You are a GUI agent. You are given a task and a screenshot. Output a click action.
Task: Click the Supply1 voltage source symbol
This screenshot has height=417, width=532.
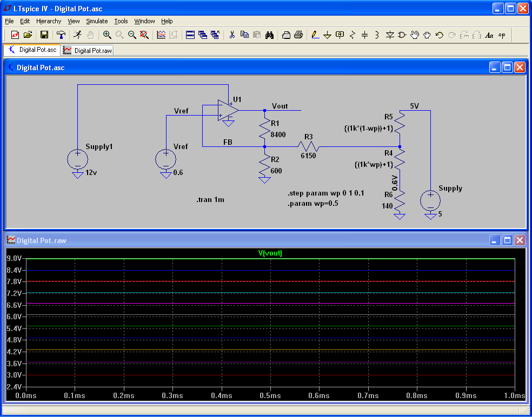click(x=78, y=159)
